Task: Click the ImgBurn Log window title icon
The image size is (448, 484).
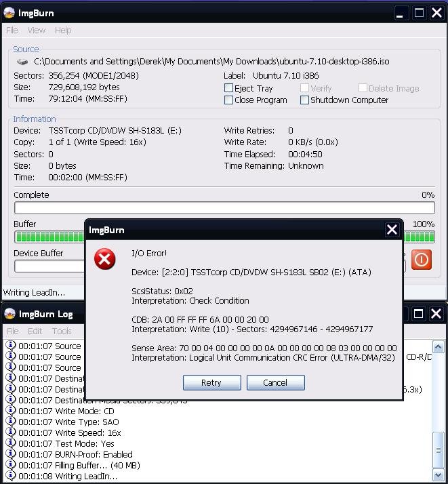Action: coord(10,314)
